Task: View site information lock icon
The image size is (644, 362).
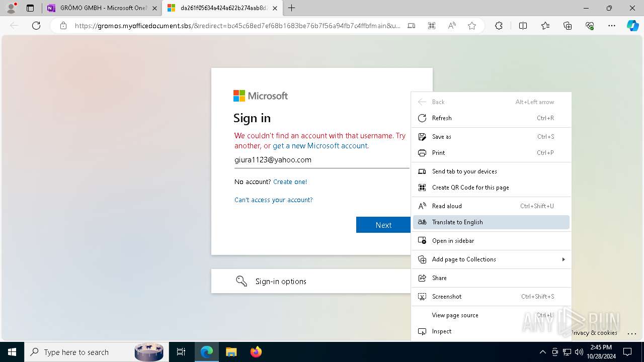Action: pyautogui.click(x=63, y=26)
